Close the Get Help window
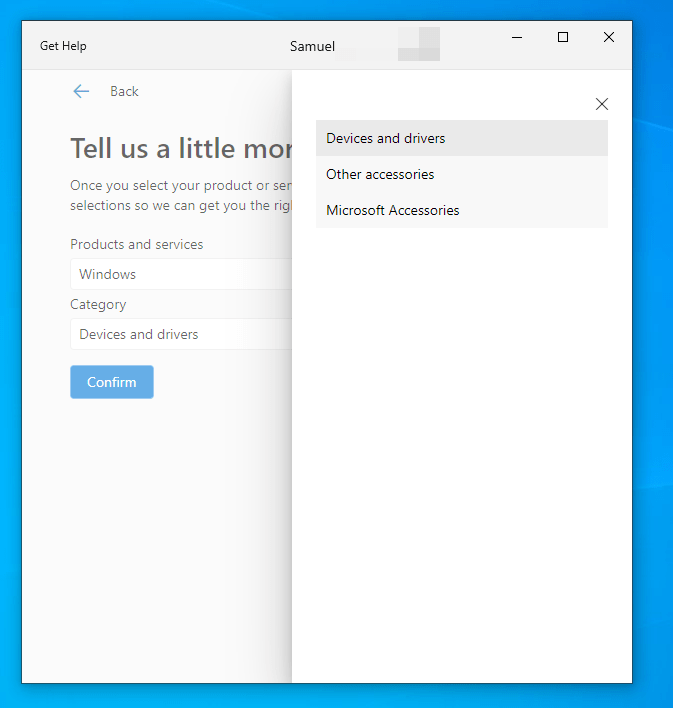This screenshot has width=673, height=708. (x=609, y=37)
